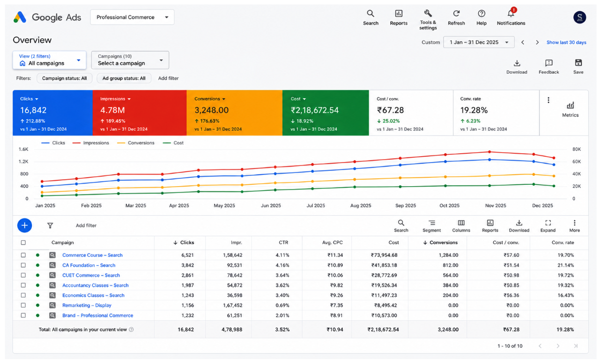This screenshot has width=601, height=364.
Task: Click the Ad group status: All chip
Action: tap(124, 78)
